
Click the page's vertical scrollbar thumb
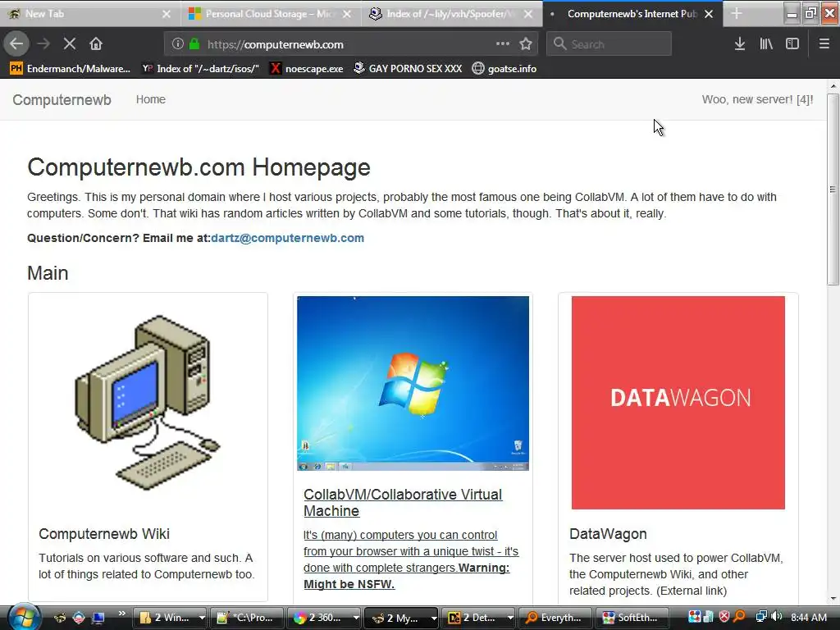(833, 189)
